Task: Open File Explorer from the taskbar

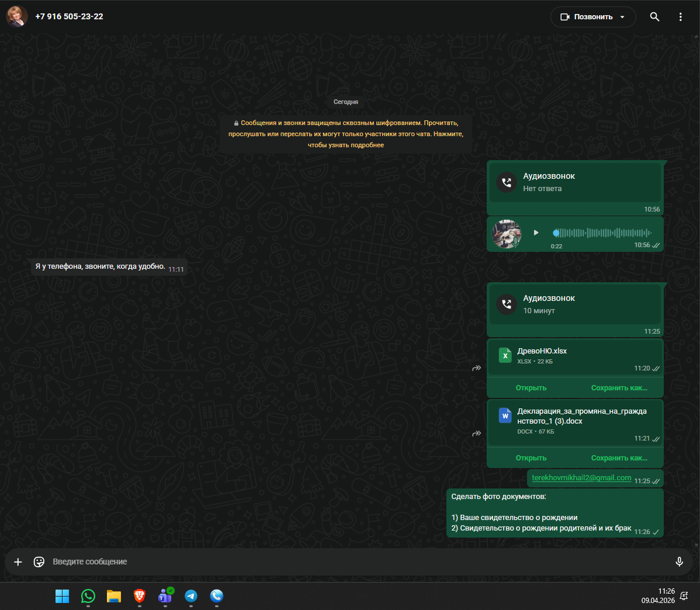Action: 114,596
